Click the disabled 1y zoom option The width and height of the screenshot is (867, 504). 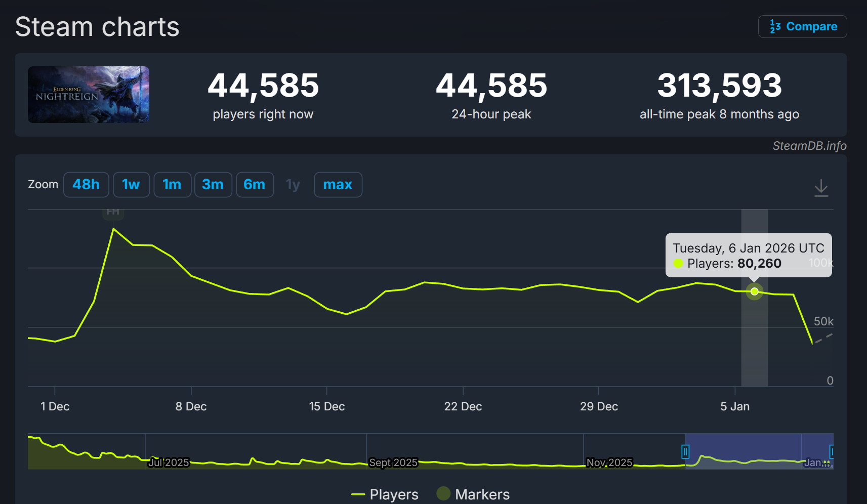pyautogui.click(x=293, y=185)
